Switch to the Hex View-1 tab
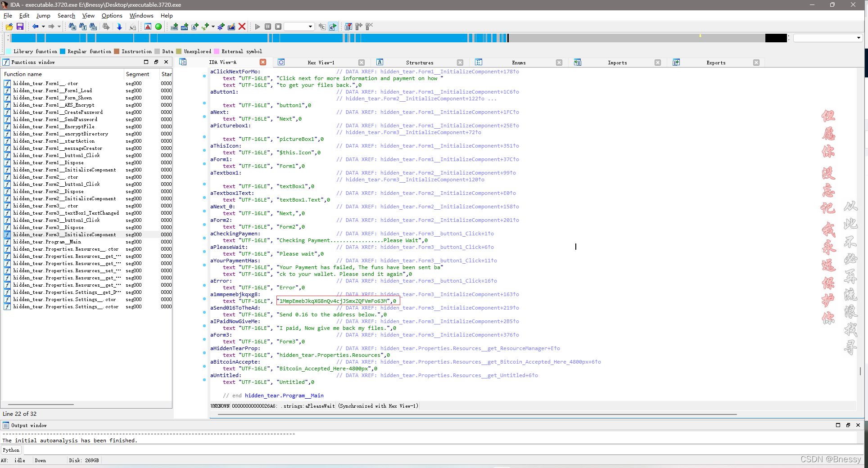 (321, 63)
